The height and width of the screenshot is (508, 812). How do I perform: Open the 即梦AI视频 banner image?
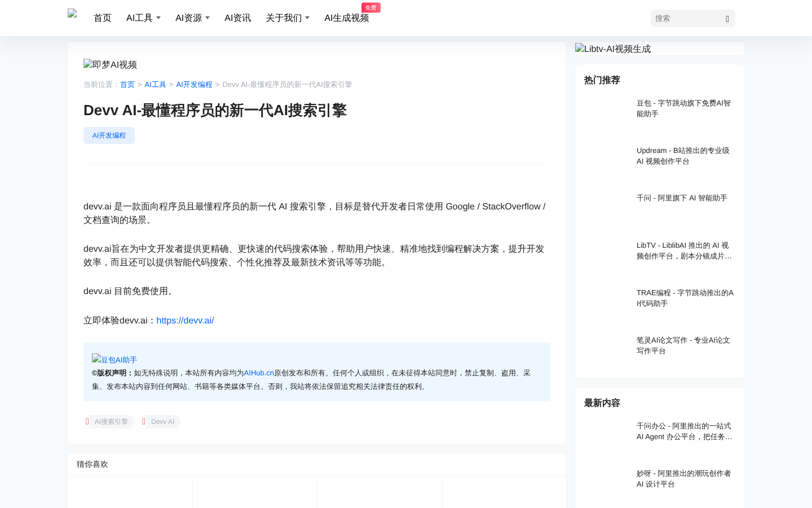[x=111, y=64]
